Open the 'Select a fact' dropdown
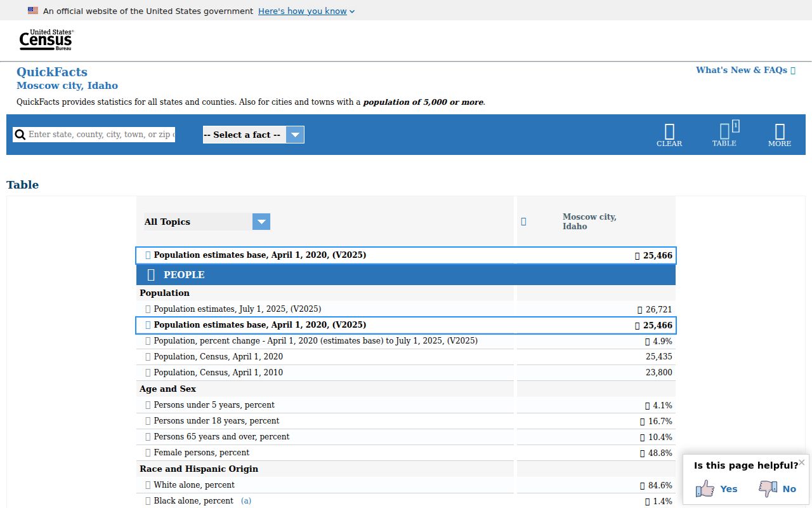Image resolution: width=812 pixels, height=508 pixels. (x=254, y=135)
